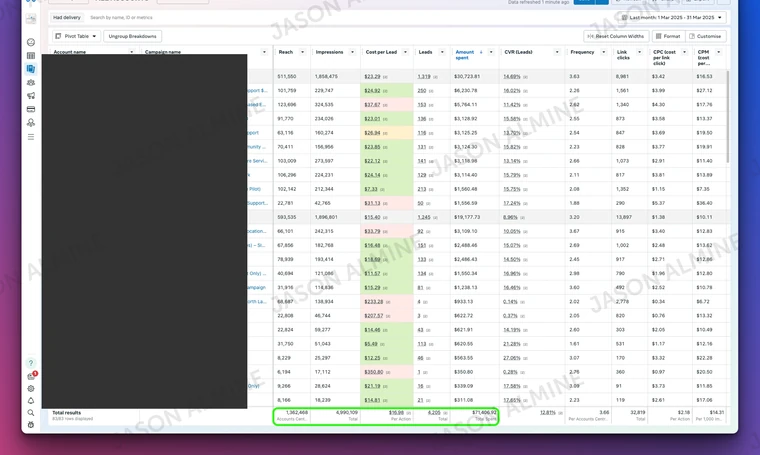The image size is (760, 455).
Task: Open Link clicks column dropdown arrow
Action: [x=639, y=52]
